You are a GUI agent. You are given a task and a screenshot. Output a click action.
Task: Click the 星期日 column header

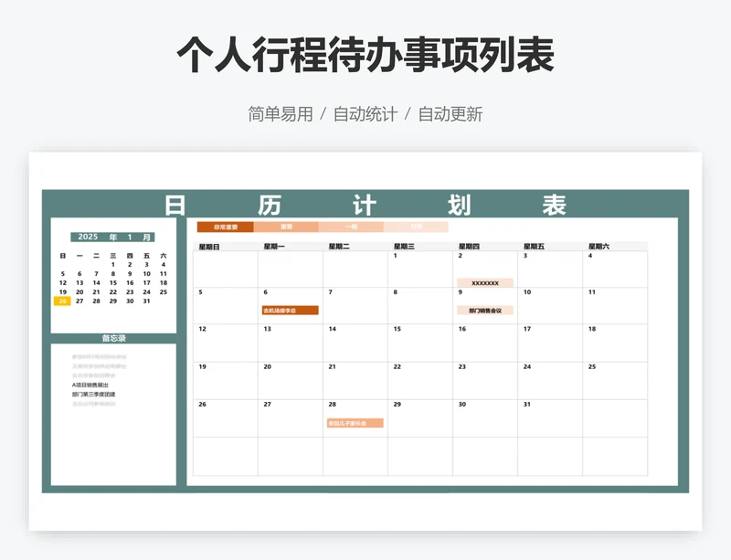coord(209,247)
